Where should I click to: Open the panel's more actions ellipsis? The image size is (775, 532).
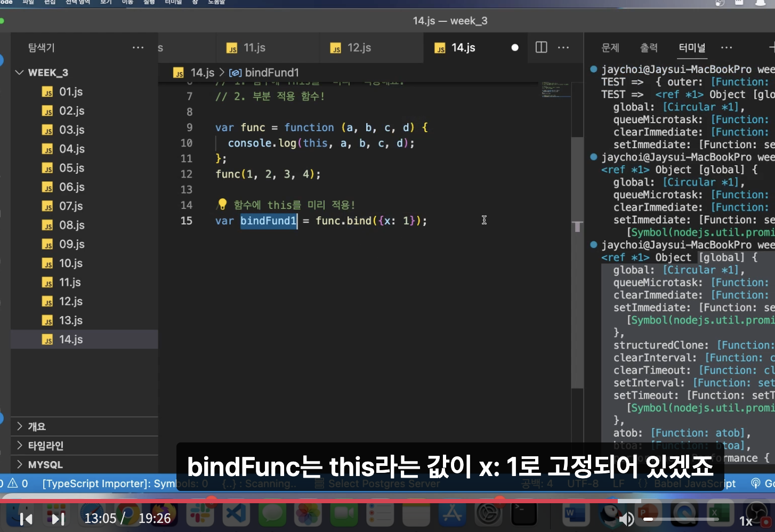tap(726, 47)
